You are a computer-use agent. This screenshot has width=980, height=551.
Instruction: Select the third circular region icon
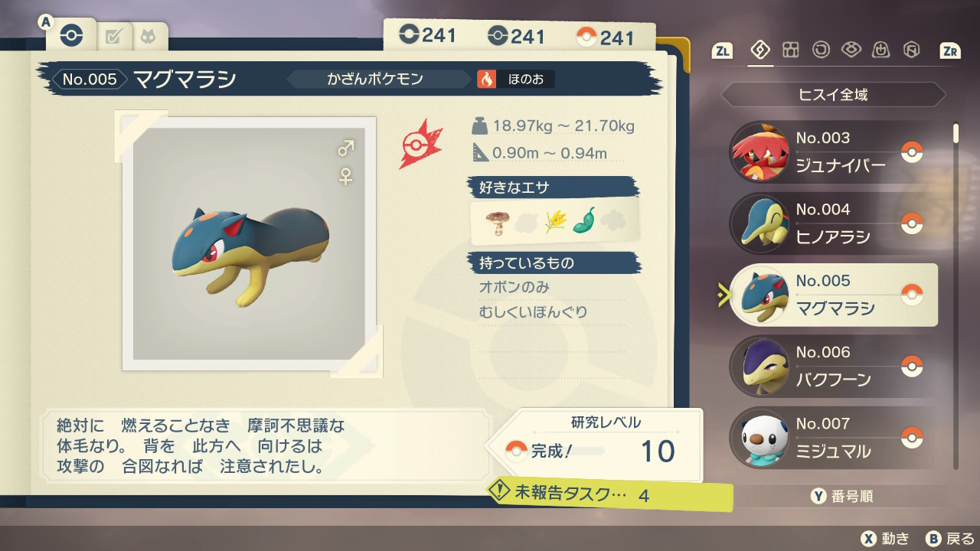point(821,51)
